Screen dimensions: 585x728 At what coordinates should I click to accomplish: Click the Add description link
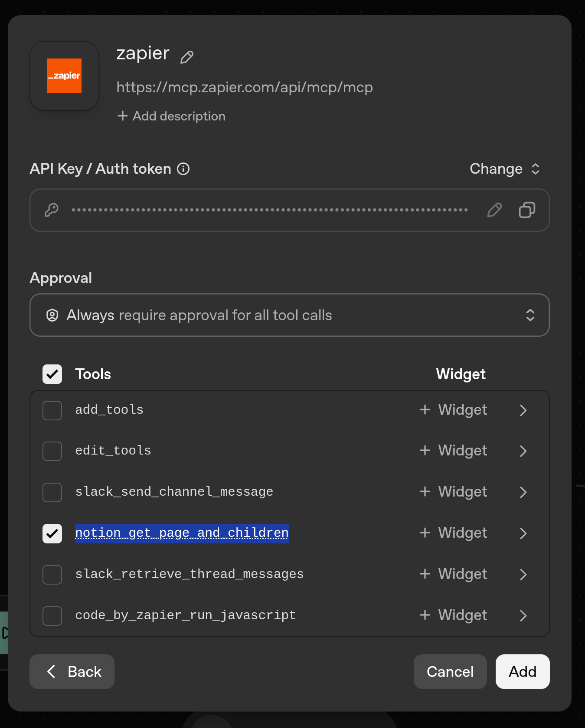coord(171,116)
